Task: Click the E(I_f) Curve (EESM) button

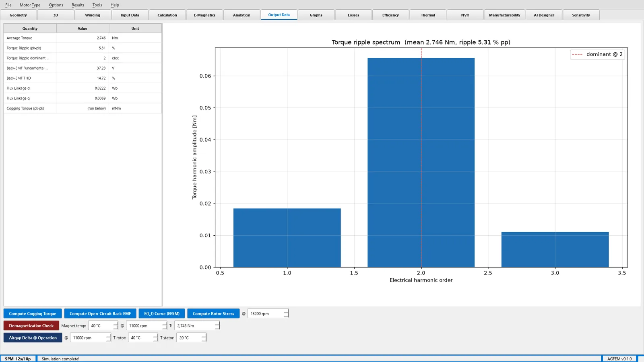Action: (162, 314)
